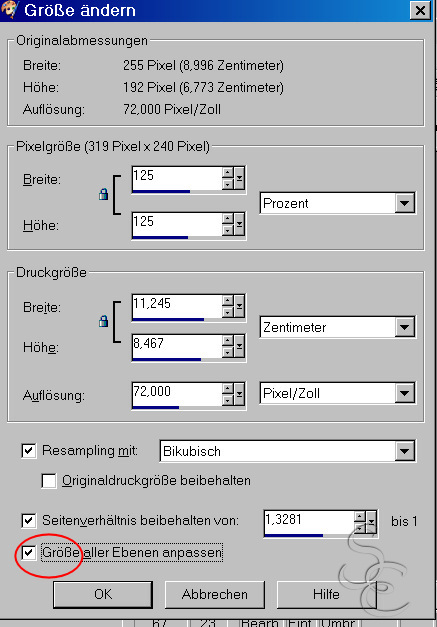
Task: Increase Auflösung value with up arrow
Action: click(227, 388)
